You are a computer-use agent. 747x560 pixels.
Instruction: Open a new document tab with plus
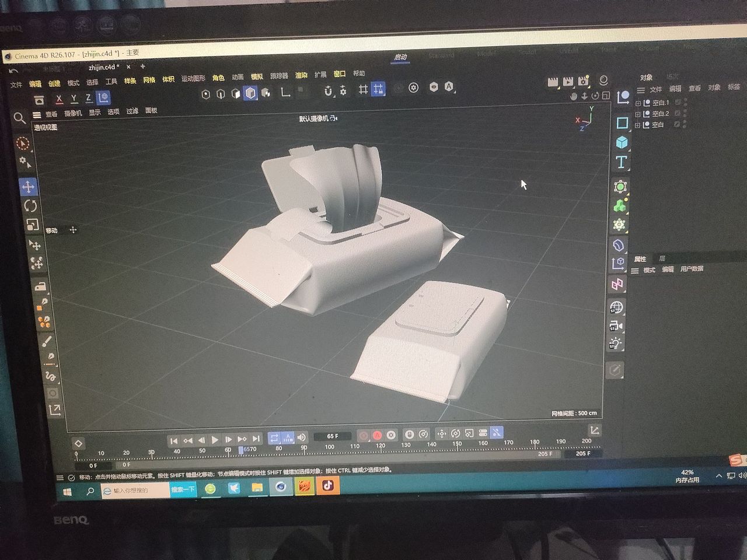[142, 66]
